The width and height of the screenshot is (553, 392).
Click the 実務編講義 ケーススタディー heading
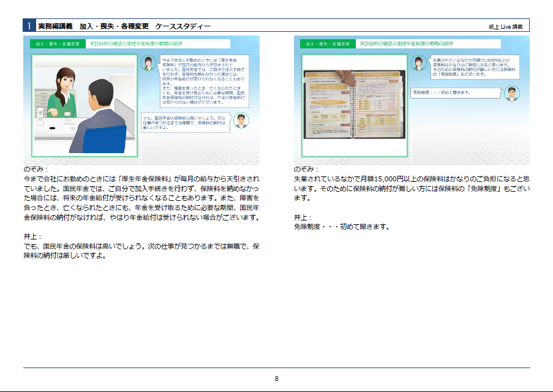(124, 26)
